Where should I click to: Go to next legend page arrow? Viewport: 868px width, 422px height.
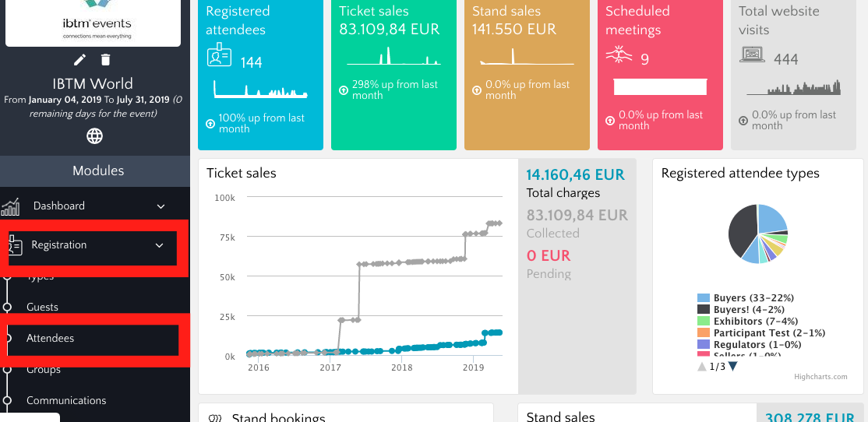tap(732, 366)
